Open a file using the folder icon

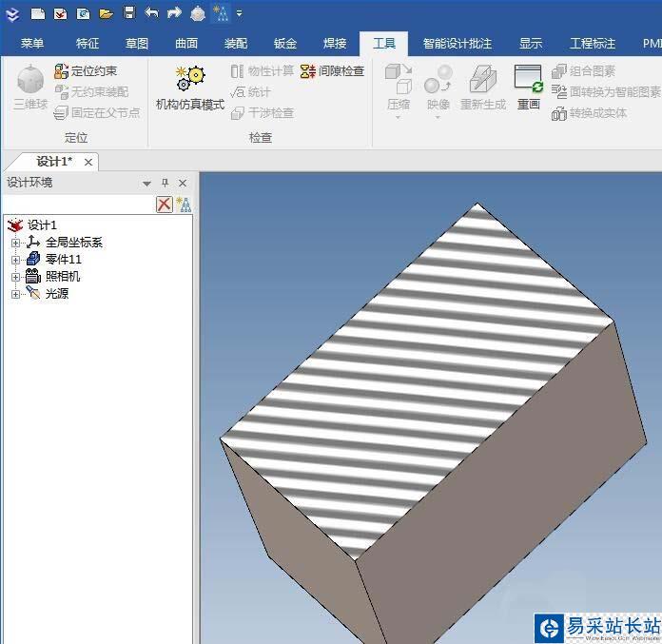pyautogui.click(x=106, y=14)
